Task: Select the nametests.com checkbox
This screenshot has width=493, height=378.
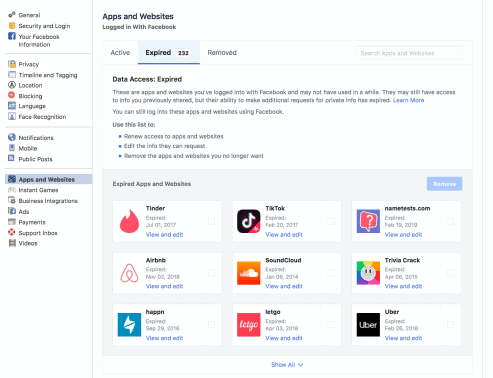Action: coord(450,221)
